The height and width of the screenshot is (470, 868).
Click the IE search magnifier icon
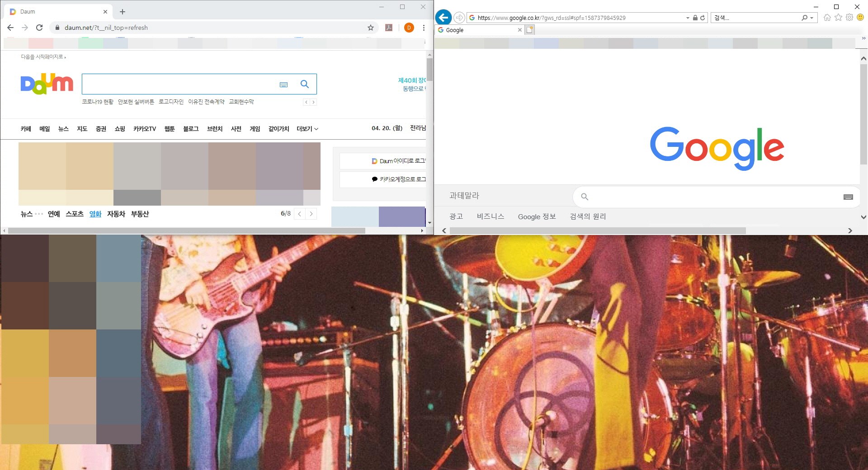[x=804, y=18]
